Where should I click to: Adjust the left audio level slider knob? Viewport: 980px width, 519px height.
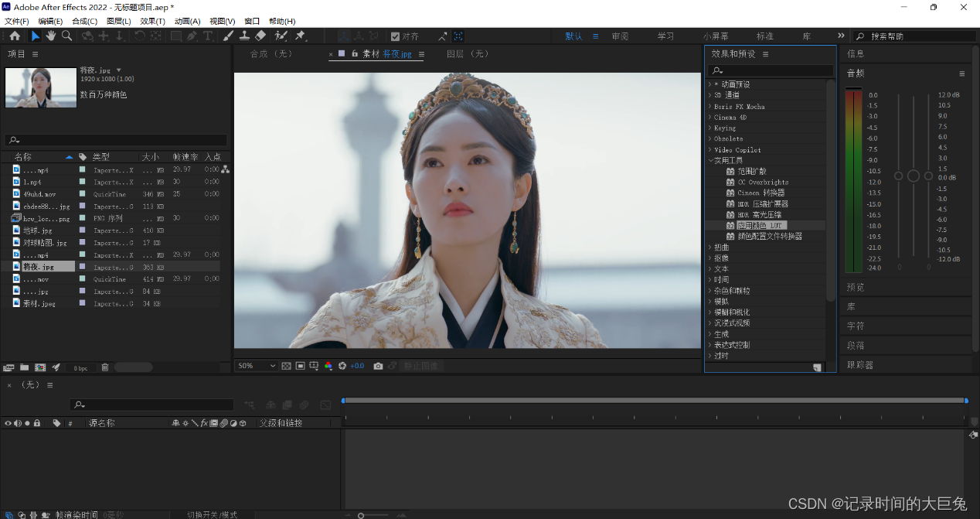tap(898, 176)
